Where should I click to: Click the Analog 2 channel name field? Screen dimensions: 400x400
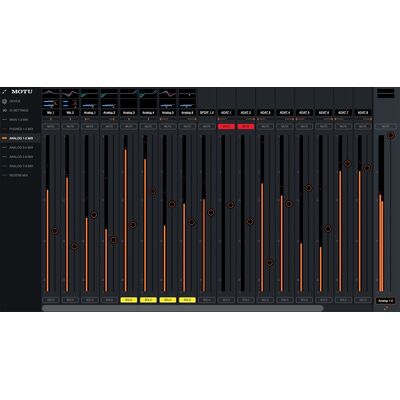click(109, 113)
